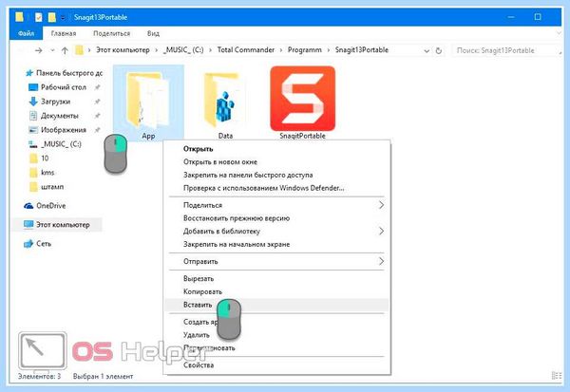Click _MUSIC_ (C:) in the address path
The image size is (570, 392).
pos(183,50)
